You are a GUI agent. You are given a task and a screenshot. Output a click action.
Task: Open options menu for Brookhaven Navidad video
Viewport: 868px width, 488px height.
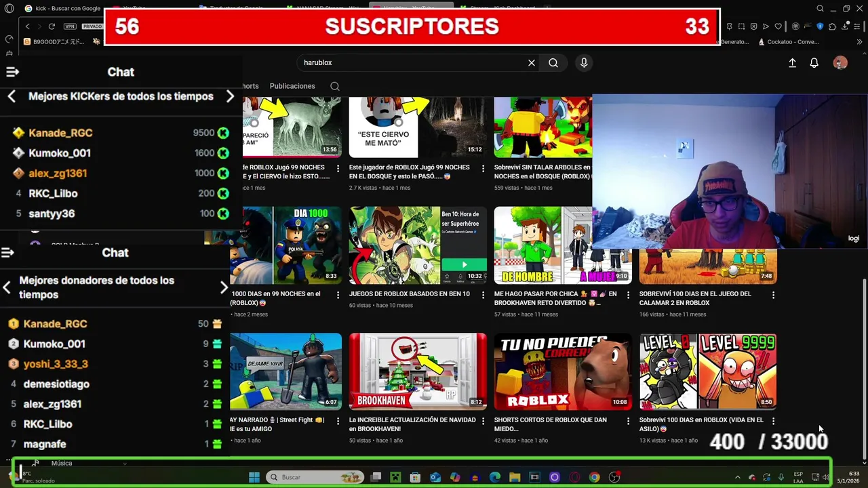click(x=484, y=421)
